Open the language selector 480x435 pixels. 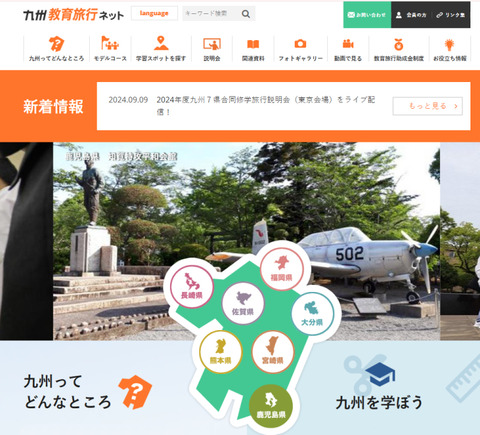(154, 13)
